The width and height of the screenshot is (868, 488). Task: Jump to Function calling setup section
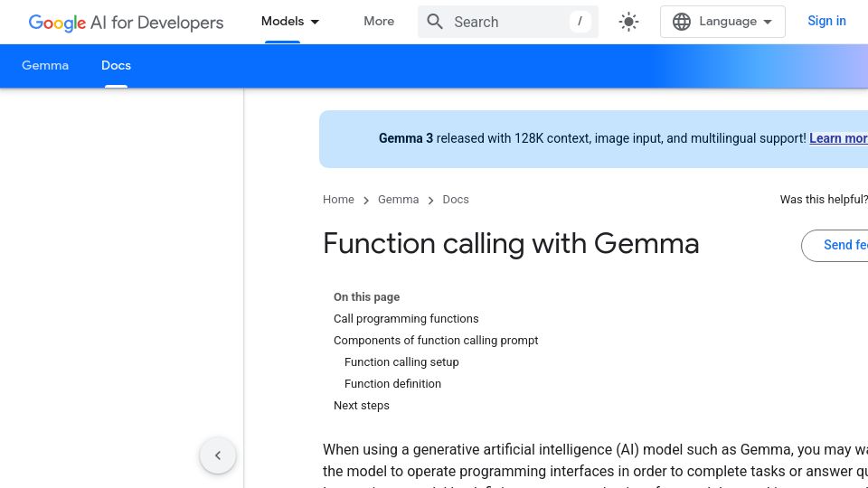pos(401,361)
